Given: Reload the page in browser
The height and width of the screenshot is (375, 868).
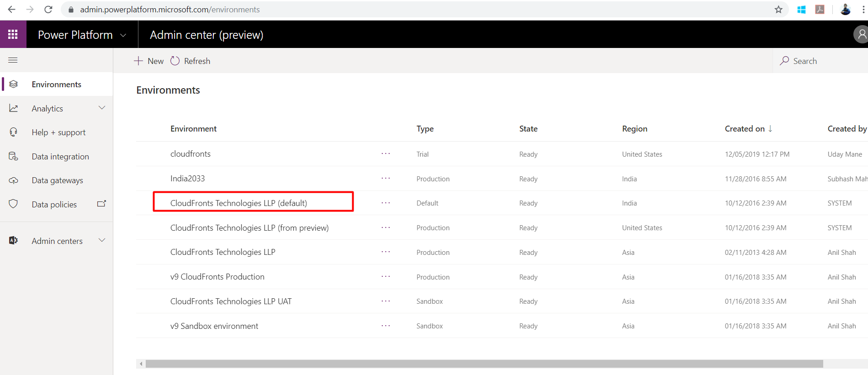Looking at the screenshot, I should pos(48,10).
